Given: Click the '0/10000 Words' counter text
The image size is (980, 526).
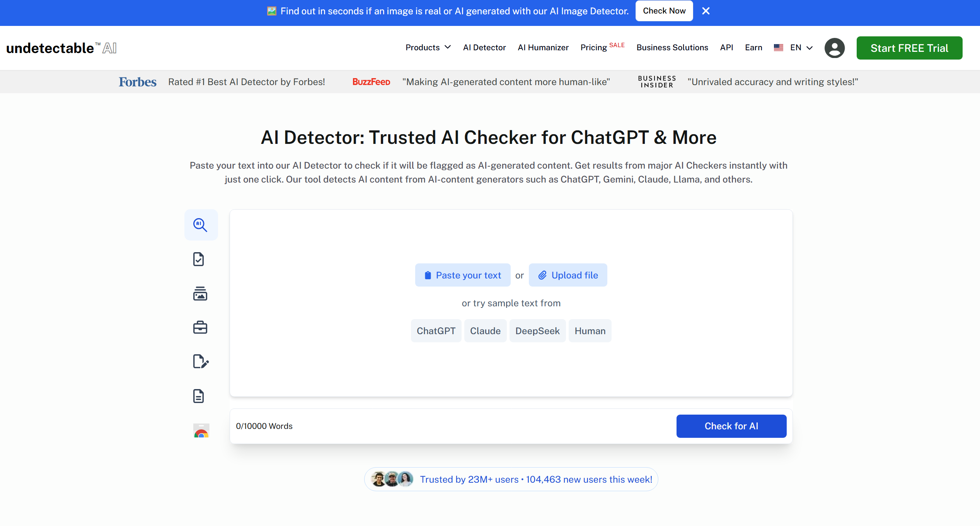Looking at the screenshot, I should pos(264,426).
